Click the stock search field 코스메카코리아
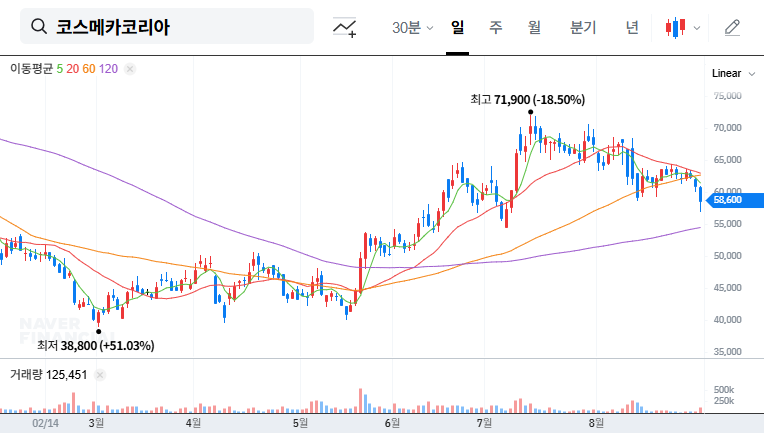Image resolution: width=764 pixels, height=433 pixels. (167, 26)
